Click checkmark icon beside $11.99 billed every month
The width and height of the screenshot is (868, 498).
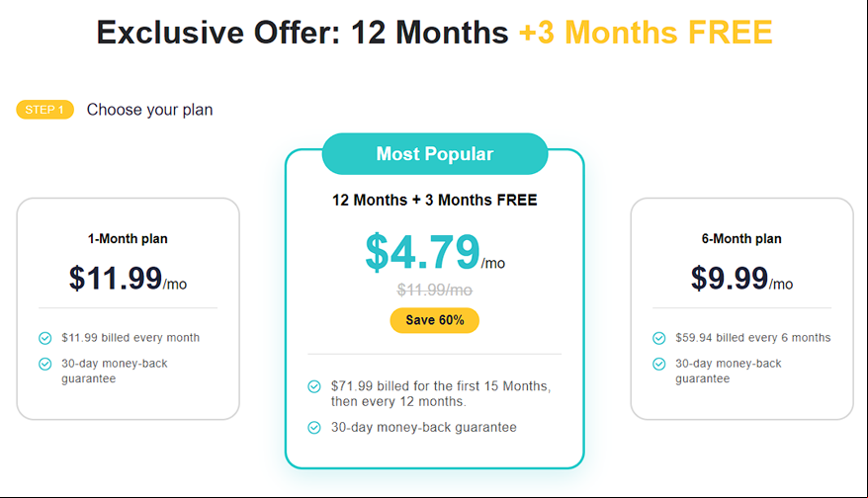click(44, 338)
